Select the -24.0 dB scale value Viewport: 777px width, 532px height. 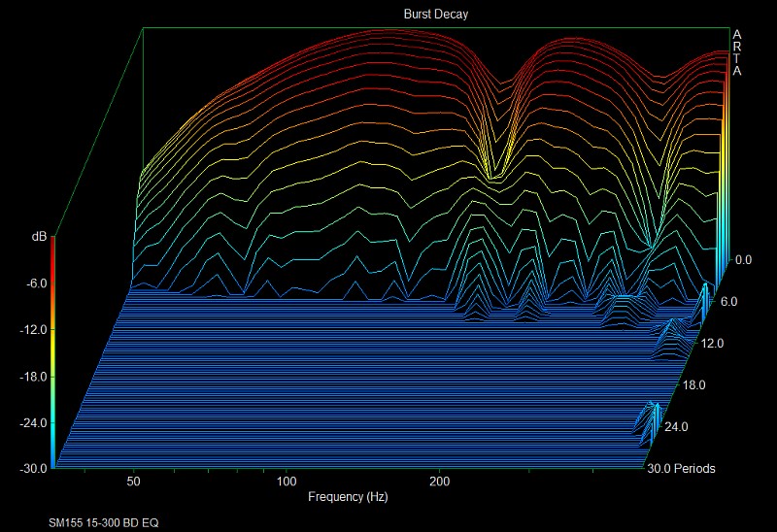33,423
